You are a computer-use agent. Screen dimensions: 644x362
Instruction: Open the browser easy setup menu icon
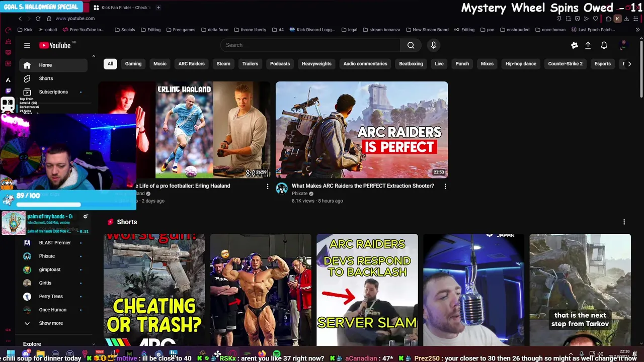(x=635, y=19)
